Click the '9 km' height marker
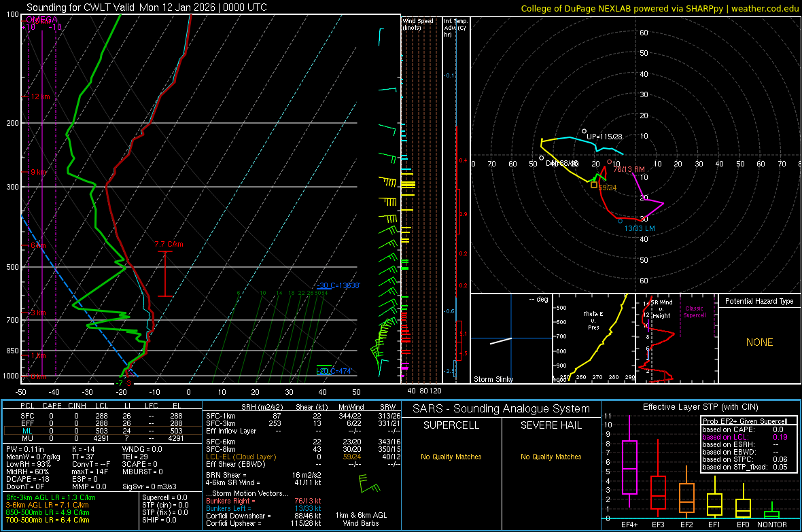802x532 pixels. (x=38, y=173)
